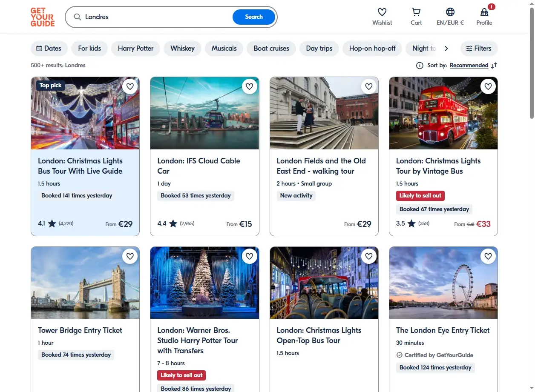Image resolution: width=535 pixels, height=392 pixels.
Task: Click the 3.5 star rating with 358 reviews
Action: [x=413, y=223]
